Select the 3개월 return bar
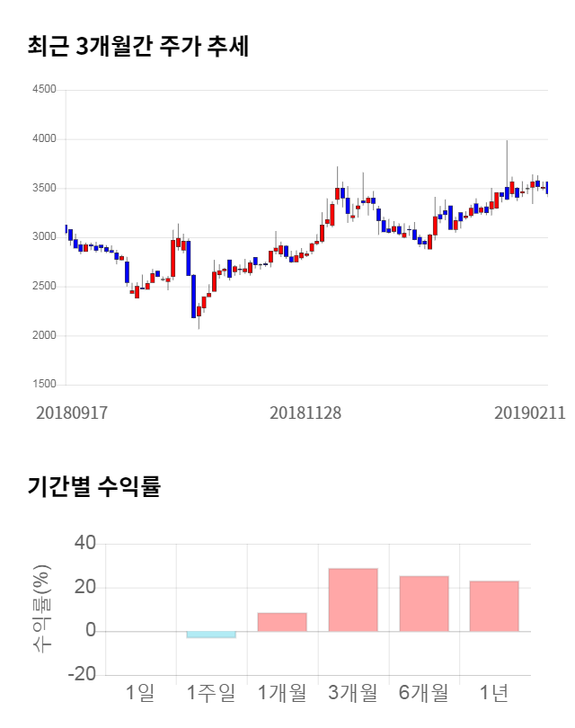This screenshot has height=728, width=575. [x=353, y=599]
